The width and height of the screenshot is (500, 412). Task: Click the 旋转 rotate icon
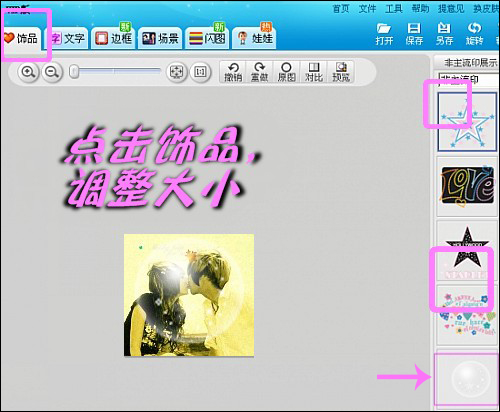[x=474, y=34]
